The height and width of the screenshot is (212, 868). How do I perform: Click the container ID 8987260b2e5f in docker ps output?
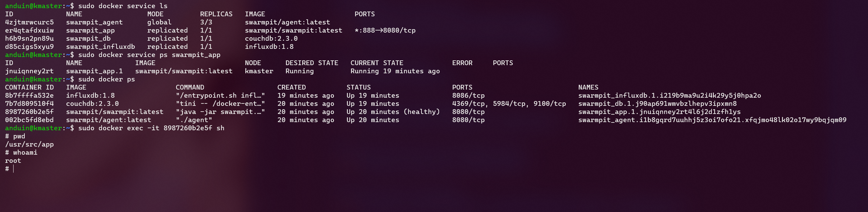pos(29,112)
